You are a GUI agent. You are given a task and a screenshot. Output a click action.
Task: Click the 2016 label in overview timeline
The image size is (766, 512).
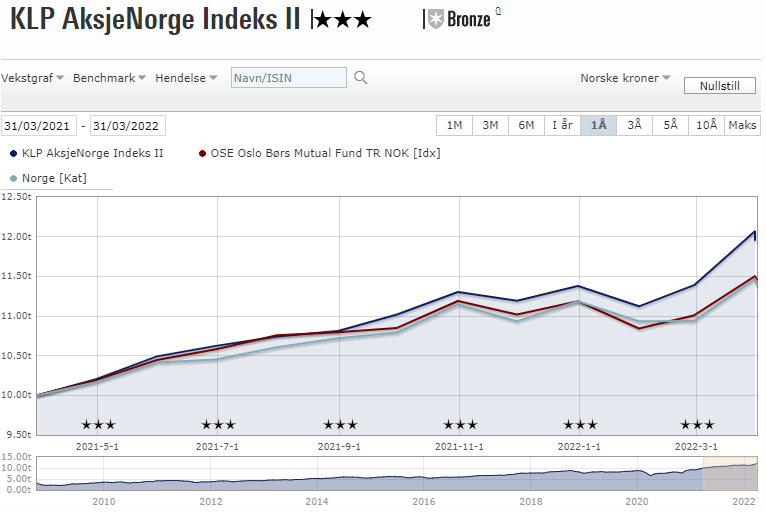(x=424, y=501)
